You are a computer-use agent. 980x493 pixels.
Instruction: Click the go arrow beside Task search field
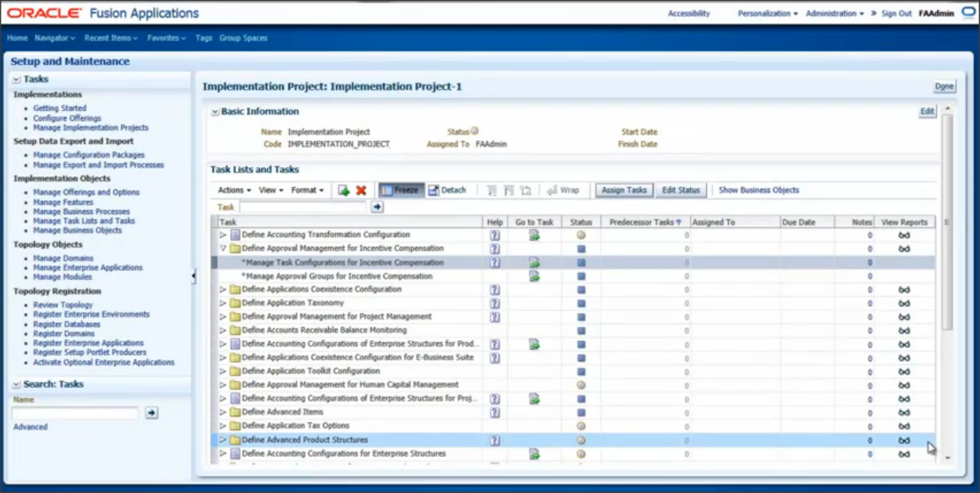click(x=377, y=207)
